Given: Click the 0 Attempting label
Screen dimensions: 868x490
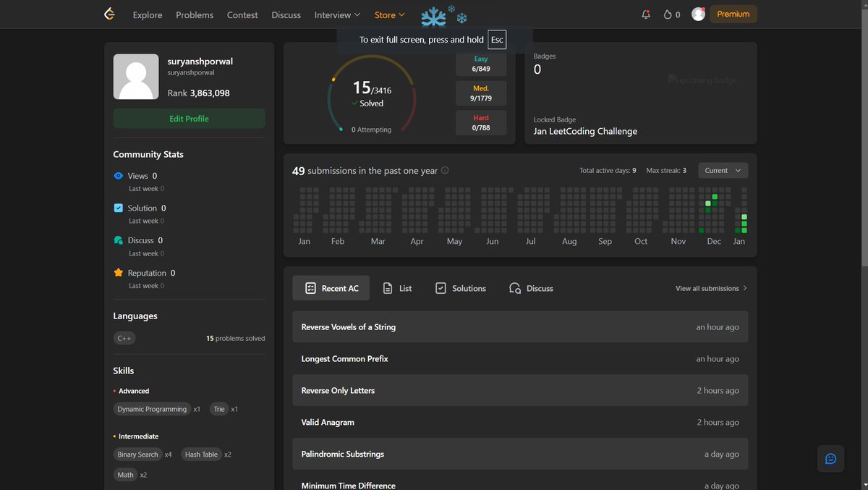Looking at the screenshot, I should click(371, 130).
